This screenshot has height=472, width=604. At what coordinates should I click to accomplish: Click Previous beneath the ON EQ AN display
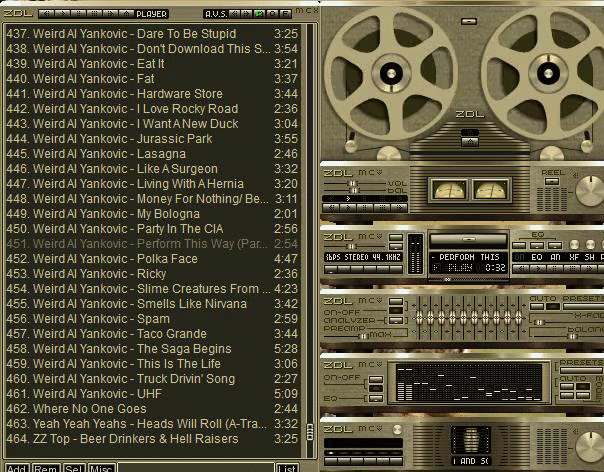pos(521,269)
